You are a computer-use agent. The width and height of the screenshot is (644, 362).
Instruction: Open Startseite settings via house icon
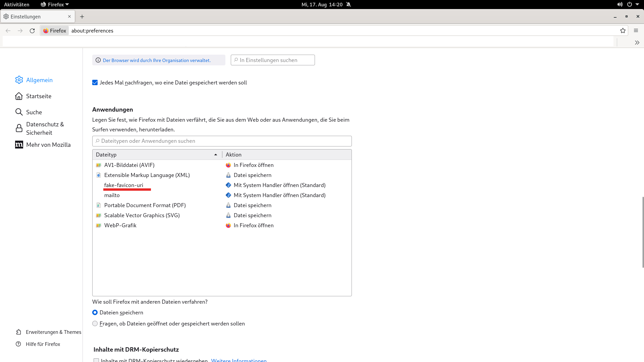19,96
